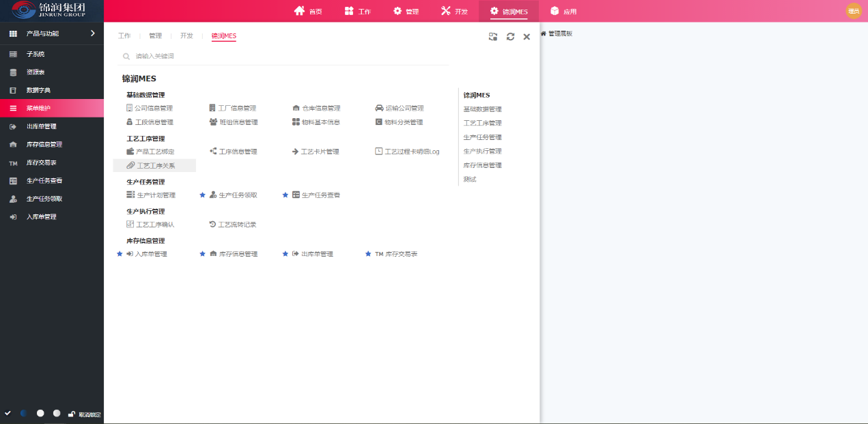Select the dark blue theme color circle
Viewport: 868px width, 424px height.
click(x=24, y=413)
